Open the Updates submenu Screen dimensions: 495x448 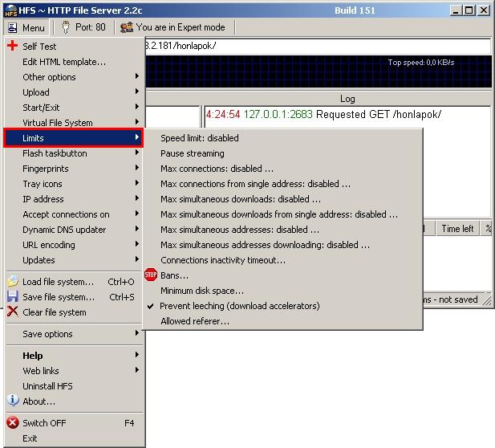74,260
